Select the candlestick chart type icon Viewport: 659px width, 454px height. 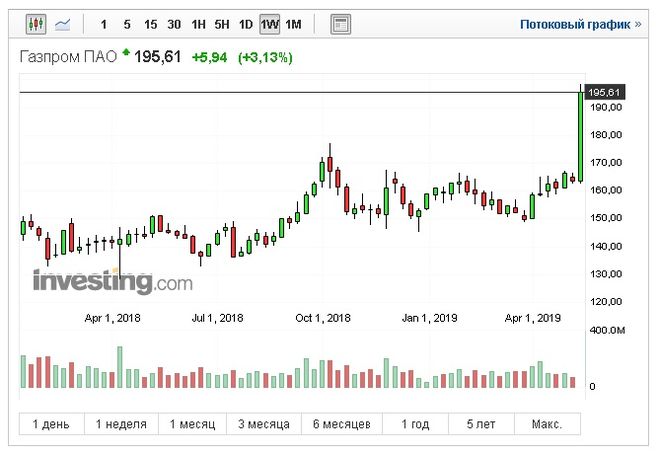(36, 24)
